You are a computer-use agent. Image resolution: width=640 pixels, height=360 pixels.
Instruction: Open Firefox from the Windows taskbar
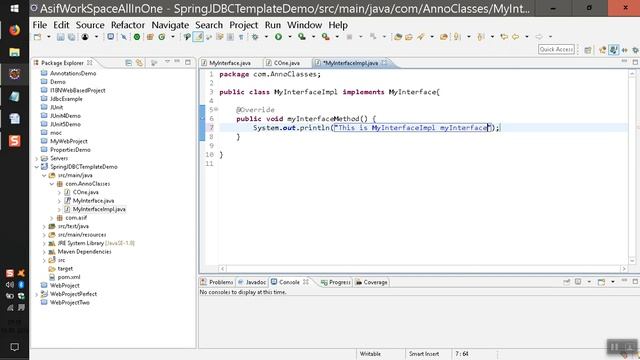click(14, 30)
